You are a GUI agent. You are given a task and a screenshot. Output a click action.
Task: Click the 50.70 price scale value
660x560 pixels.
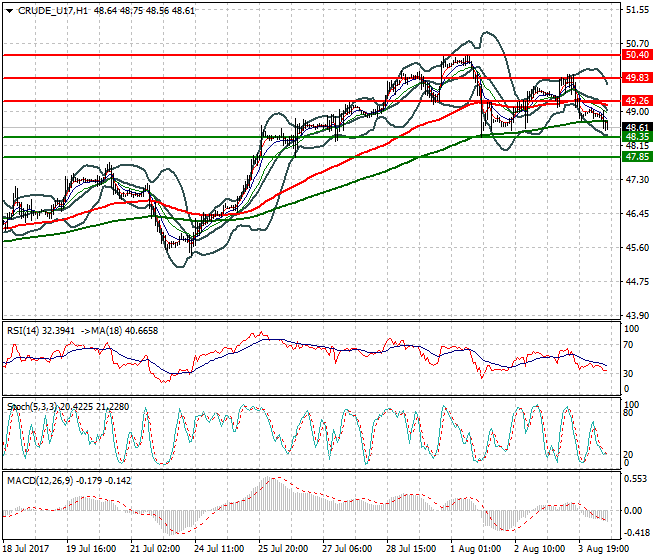pyautogui.click(x=637, y=43)
